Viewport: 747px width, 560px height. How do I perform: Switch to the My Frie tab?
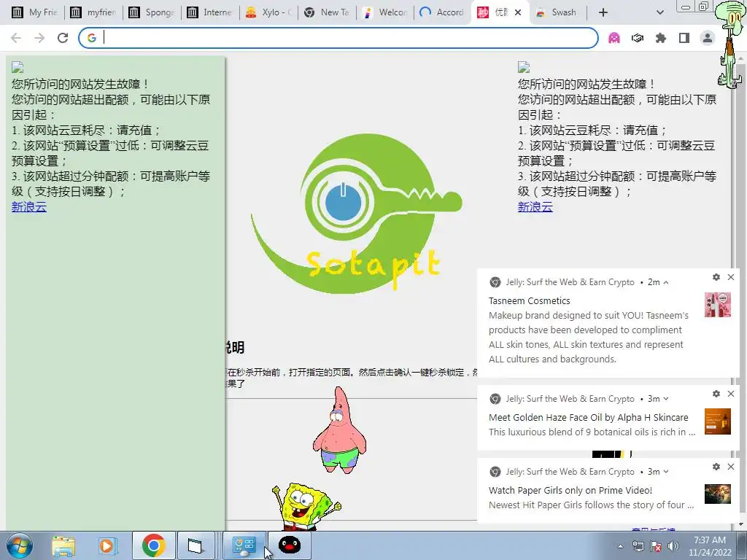pyautogui.click(x=34, y=12)
